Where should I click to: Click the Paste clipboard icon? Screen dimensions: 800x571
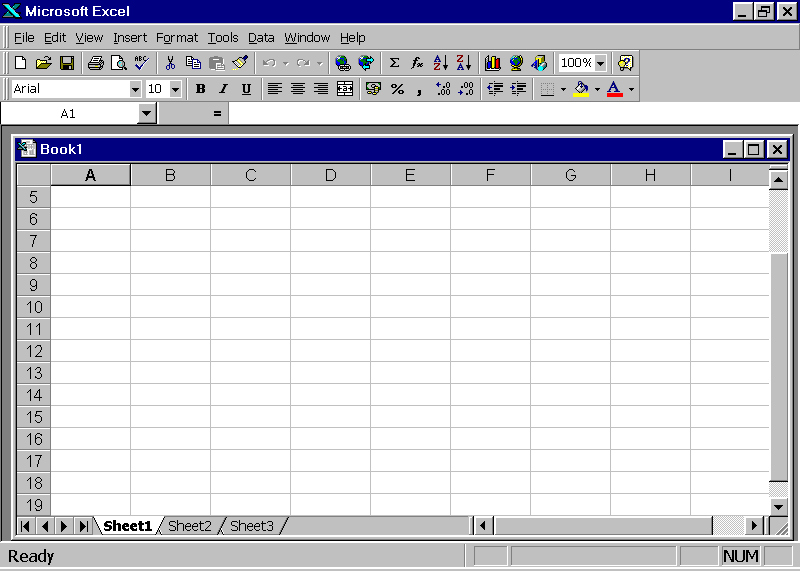(x=217, y=63)
